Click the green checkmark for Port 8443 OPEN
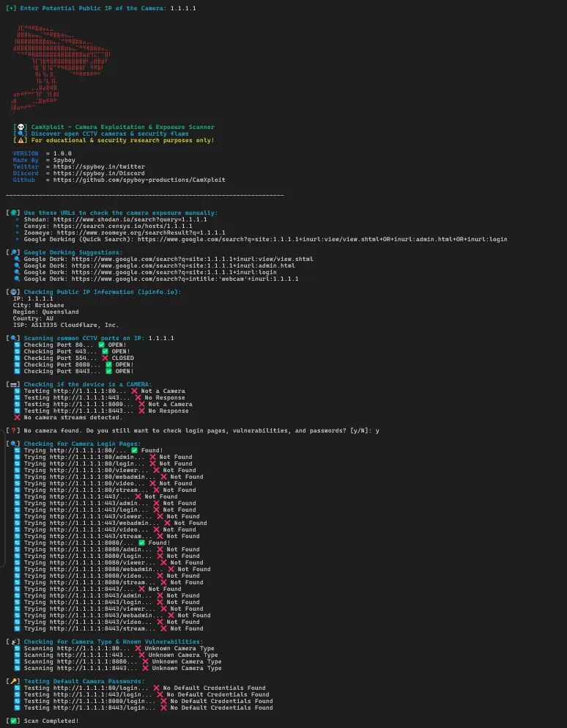567x728 pixels. coord(108,371)
